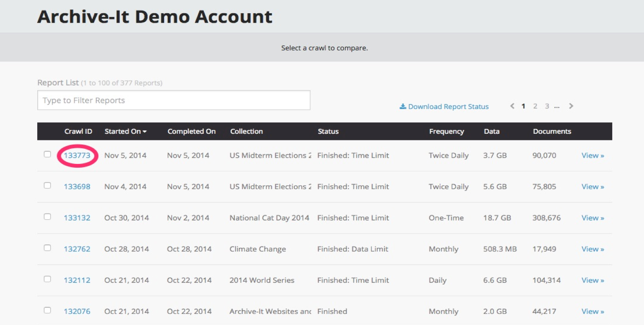Click the Completed On column header
Viewport: 644px width, 325px height.
[191, 131]
